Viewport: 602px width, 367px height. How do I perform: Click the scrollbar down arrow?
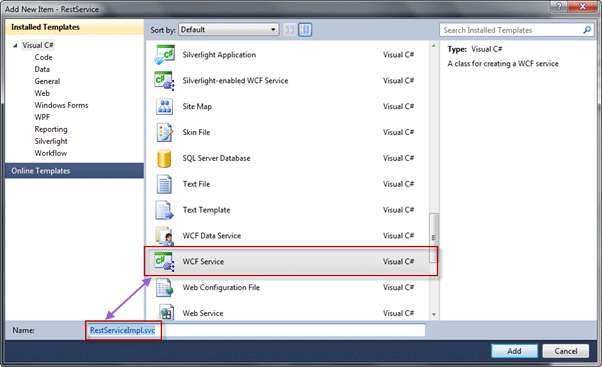[x=433, y=314]
